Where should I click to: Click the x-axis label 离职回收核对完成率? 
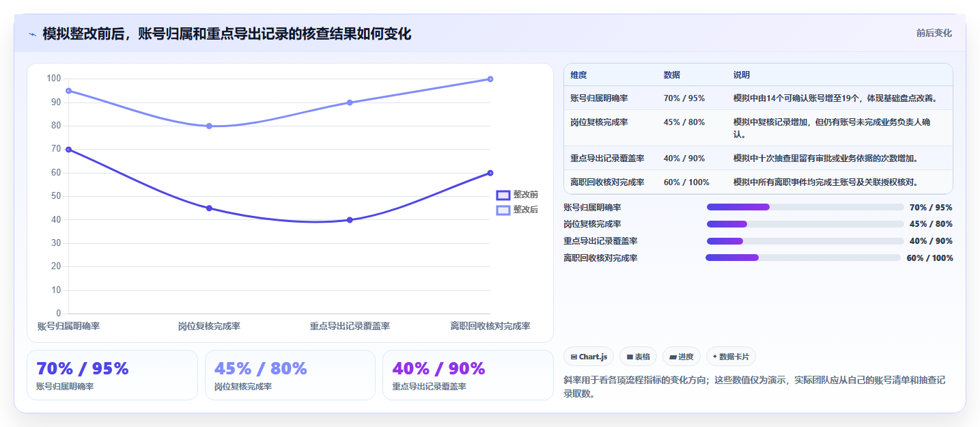click(x=490, y=327)
